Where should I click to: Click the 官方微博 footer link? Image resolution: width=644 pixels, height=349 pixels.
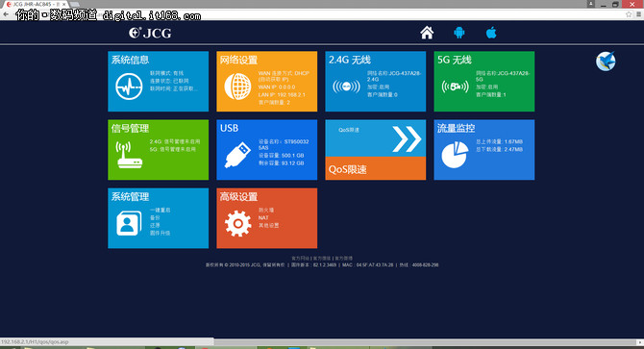tap(344, 259)
